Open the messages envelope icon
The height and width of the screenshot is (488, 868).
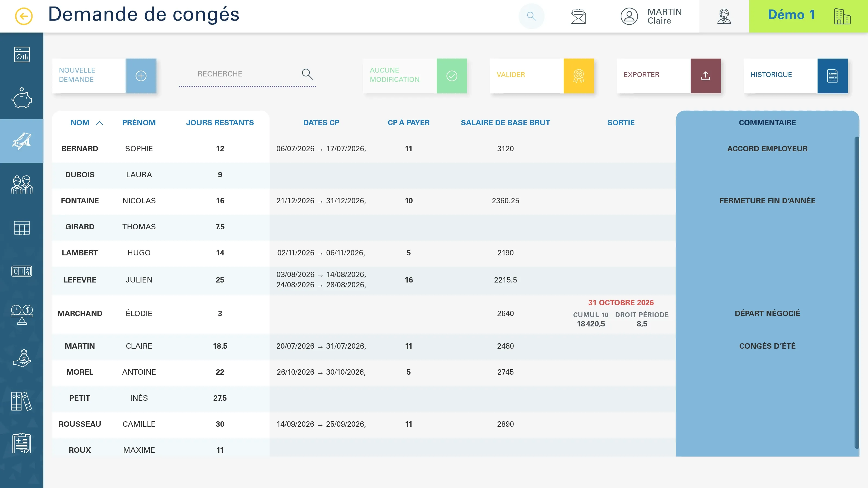[578, 16]
